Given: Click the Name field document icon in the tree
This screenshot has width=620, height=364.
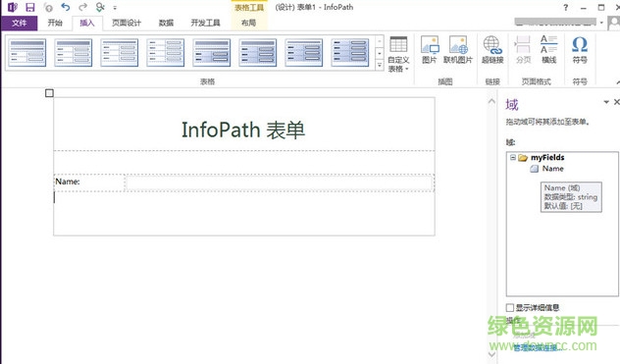Looking at the screenshot, I should pos(535,169).
